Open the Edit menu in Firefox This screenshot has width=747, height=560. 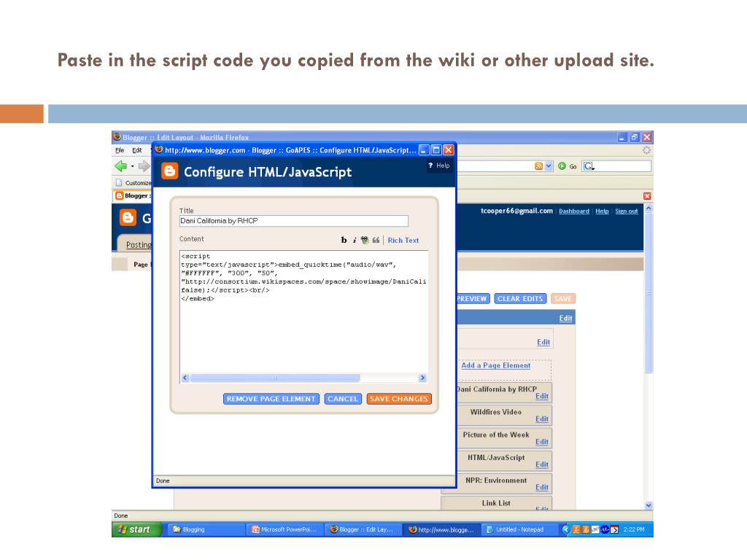(x=136, y=150)
